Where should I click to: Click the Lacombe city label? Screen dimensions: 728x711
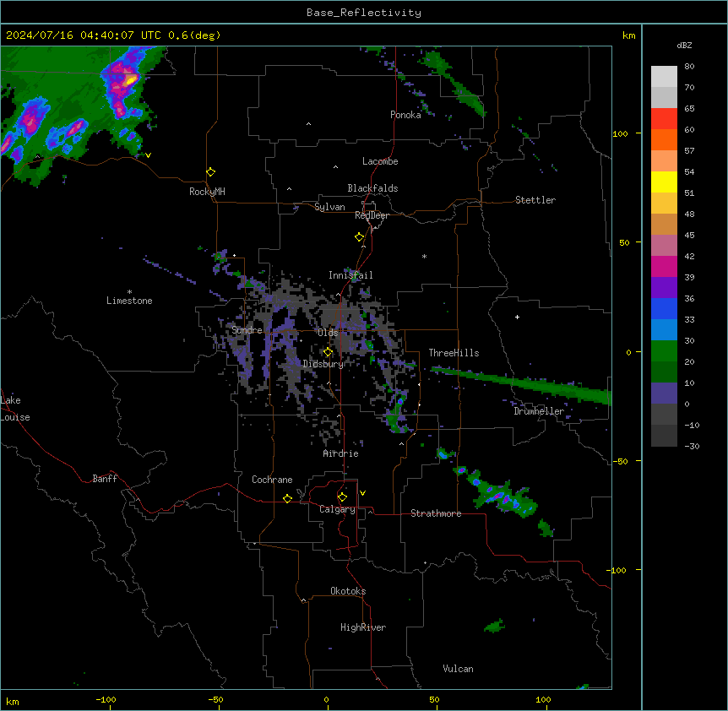point(380,161)
